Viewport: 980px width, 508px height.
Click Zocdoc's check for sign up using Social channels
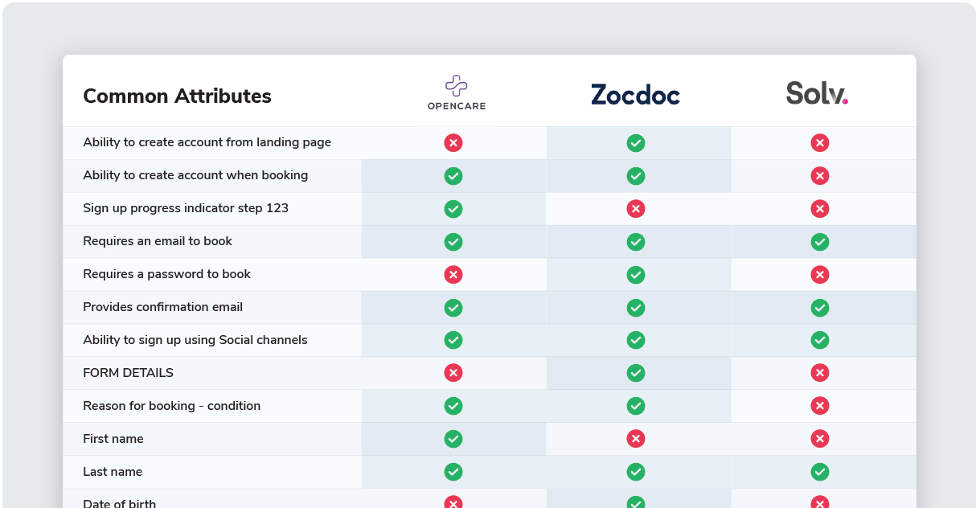click(636, 340)
